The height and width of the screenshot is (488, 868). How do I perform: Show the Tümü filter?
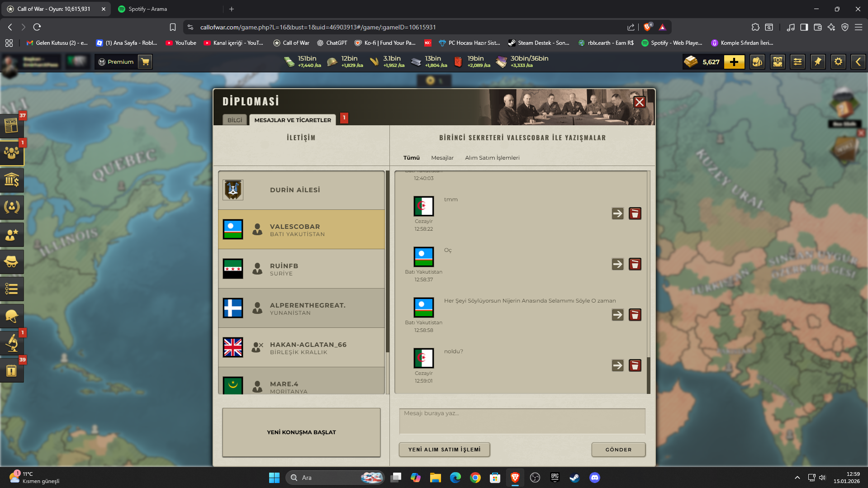tap(412, 158)
